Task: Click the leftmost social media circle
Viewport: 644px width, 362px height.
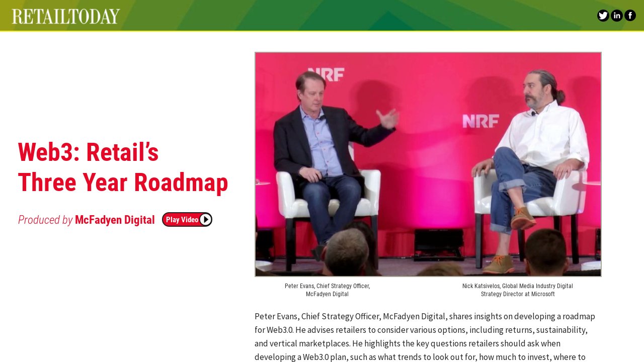Action: [x=603, y=15]
